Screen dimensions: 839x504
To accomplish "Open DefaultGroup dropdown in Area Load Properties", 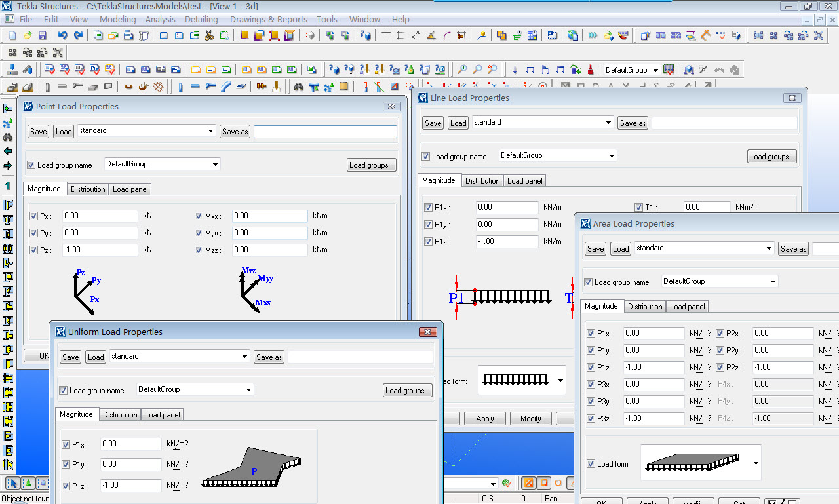I will [773, 282].
